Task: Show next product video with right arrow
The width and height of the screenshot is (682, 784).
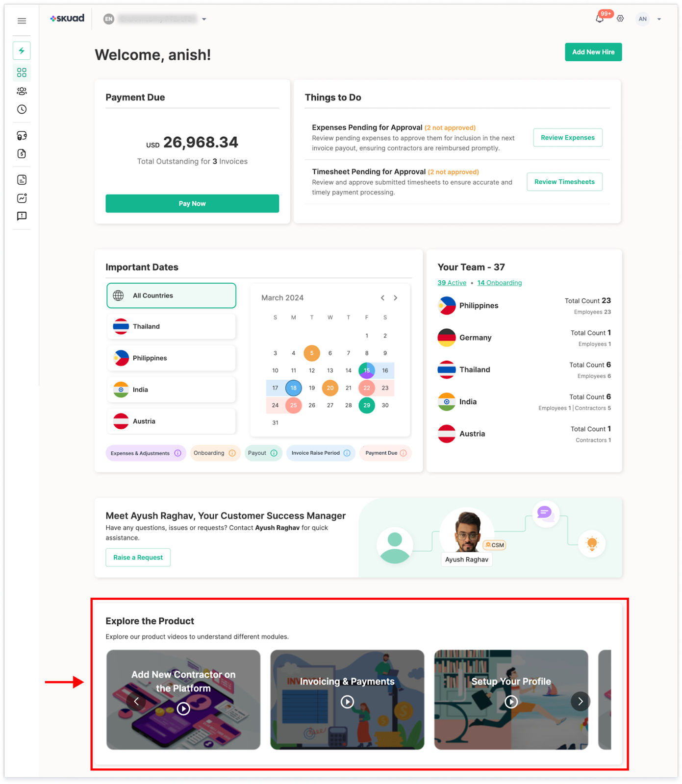Action: pos(580,702)
